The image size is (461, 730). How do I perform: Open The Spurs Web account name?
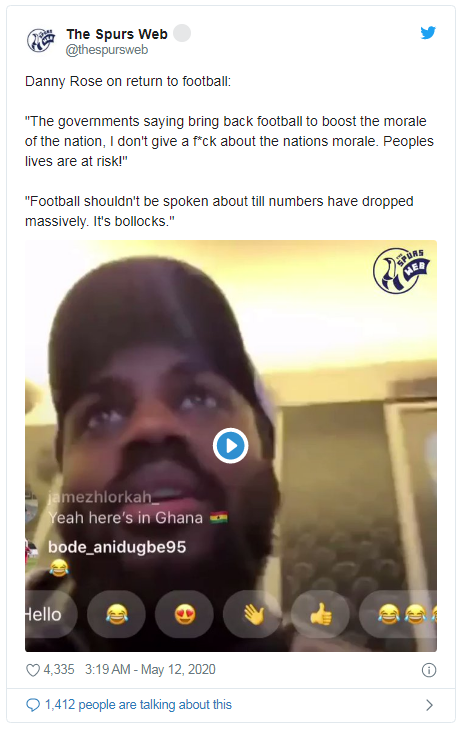pos(117,34)
